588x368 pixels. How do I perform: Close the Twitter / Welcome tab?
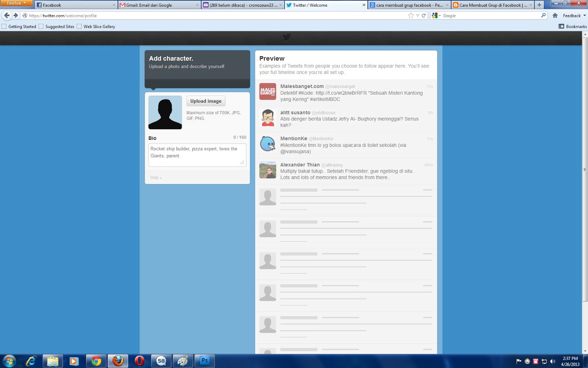point(364,5)
